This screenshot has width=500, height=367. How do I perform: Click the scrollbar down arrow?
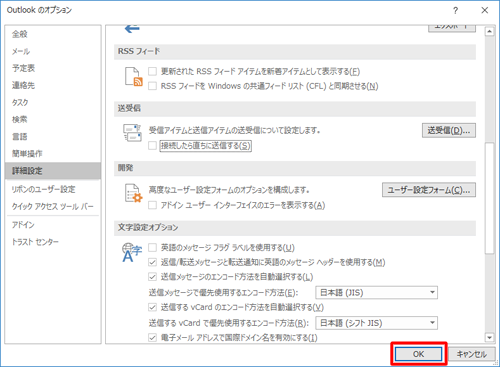[x=489, y=338]
